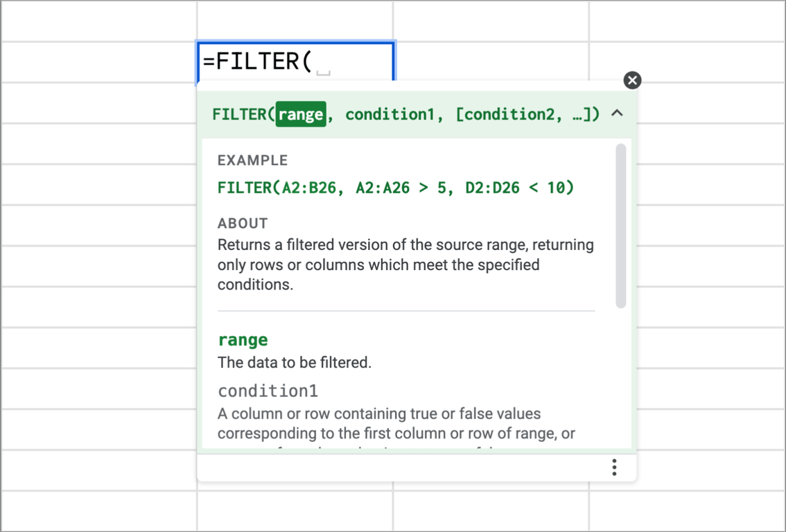Click the condition1 parameter heading in description
The width and height of the screenshot is (786, 532).
[x=268, y=391]
